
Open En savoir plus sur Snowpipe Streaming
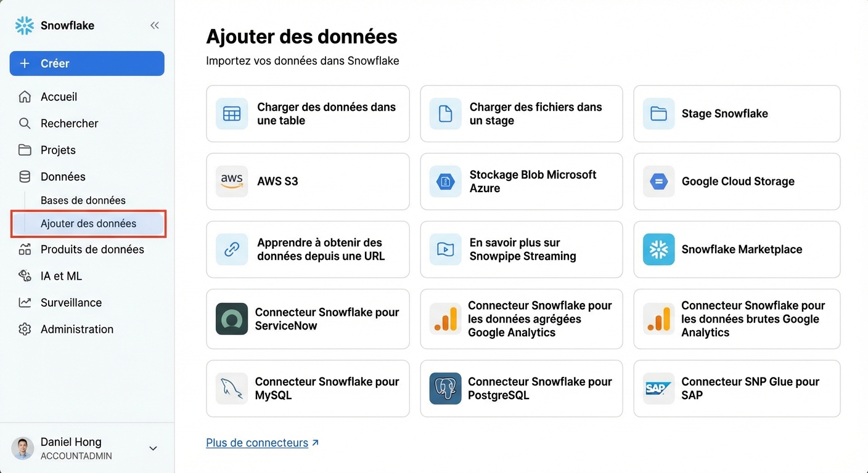522,249
